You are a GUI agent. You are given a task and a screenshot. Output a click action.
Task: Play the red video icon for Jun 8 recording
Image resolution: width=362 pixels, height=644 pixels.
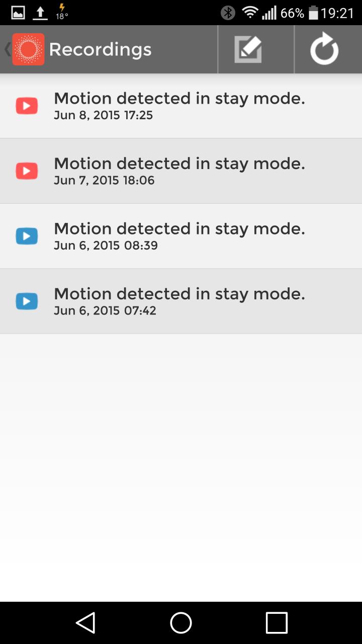click(27, 106)
